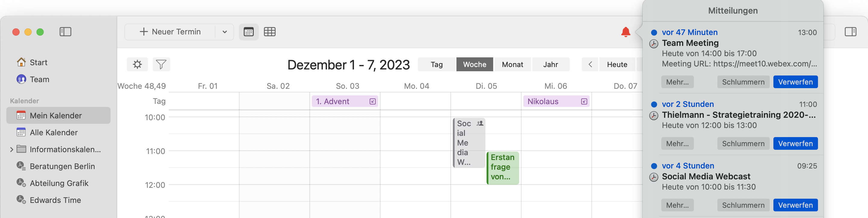868x218 pixels.
Task: Open Neuer Termin dropdown arrow
Action: point(224,32)
